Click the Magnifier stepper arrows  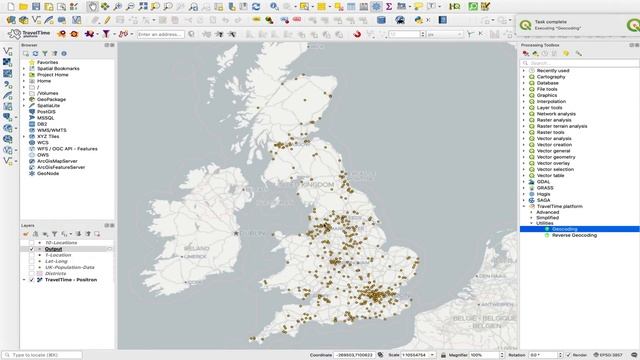click(x=502, y=355)
